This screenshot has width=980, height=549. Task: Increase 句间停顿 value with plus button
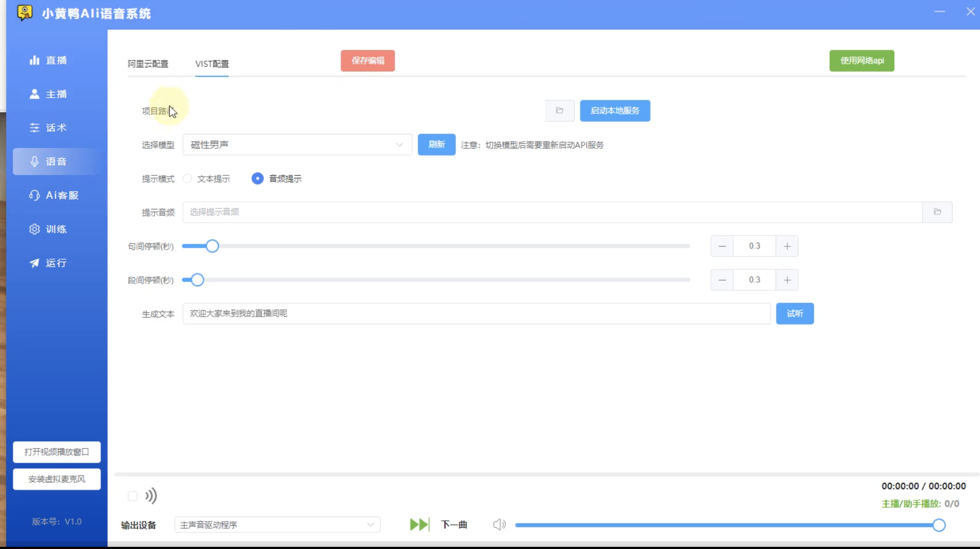(787, 246)
